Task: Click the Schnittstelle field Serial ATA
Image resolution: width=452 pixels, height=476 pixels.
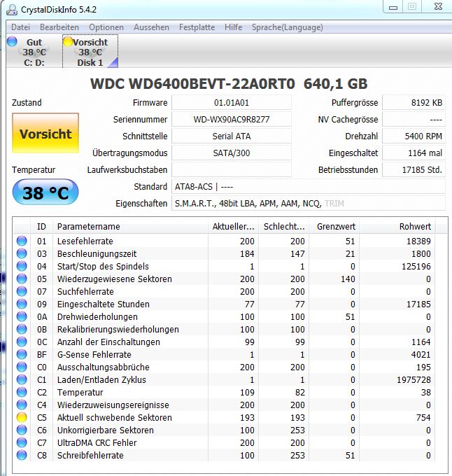Action: click(232, 136)
